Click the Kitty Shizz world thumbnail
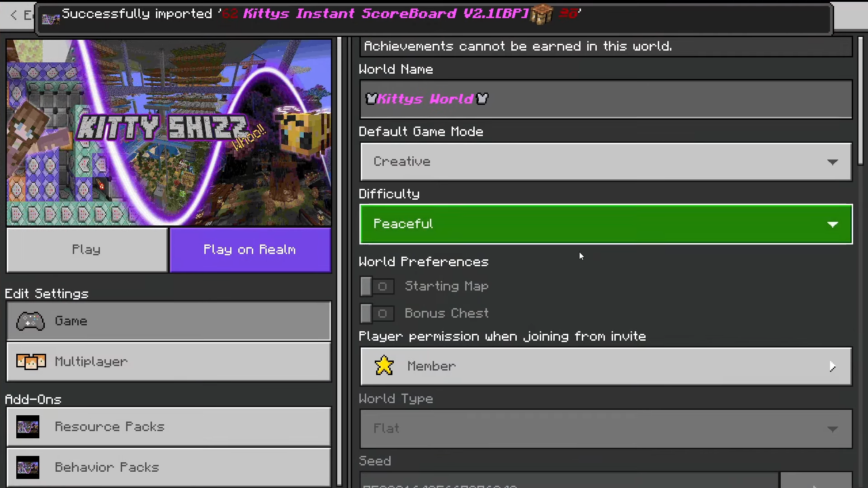The height and width of the screenshot is (488, 868). [169, 132]
